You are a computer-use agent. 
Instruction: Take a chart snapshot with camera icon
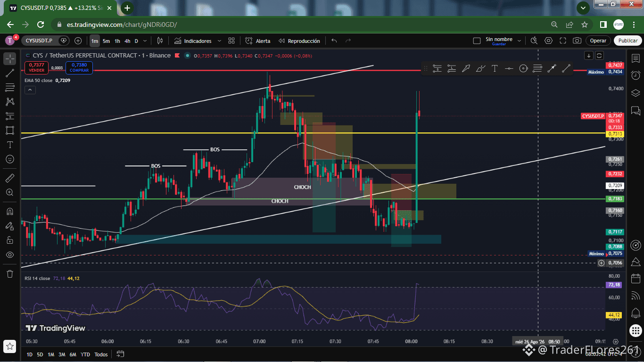[x=577, y=41]
